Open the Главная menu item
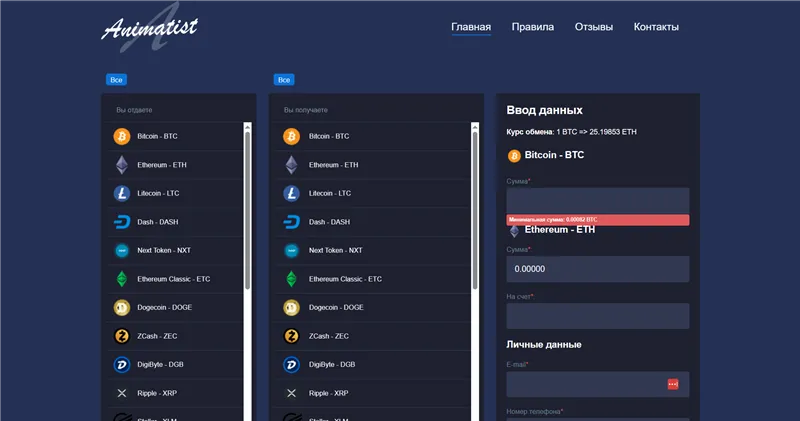The image size is (800, 421). 471,27
